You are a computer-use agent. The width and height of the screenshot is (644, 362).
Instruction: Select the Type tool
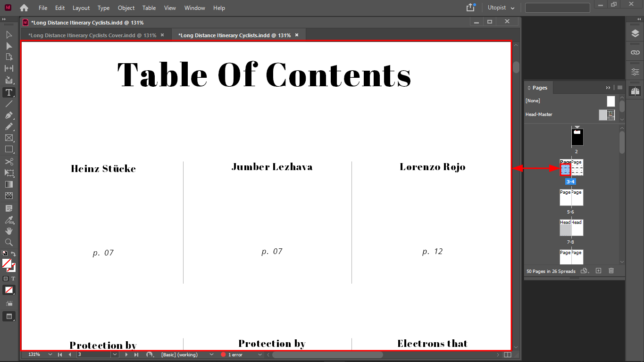point(8,92)
